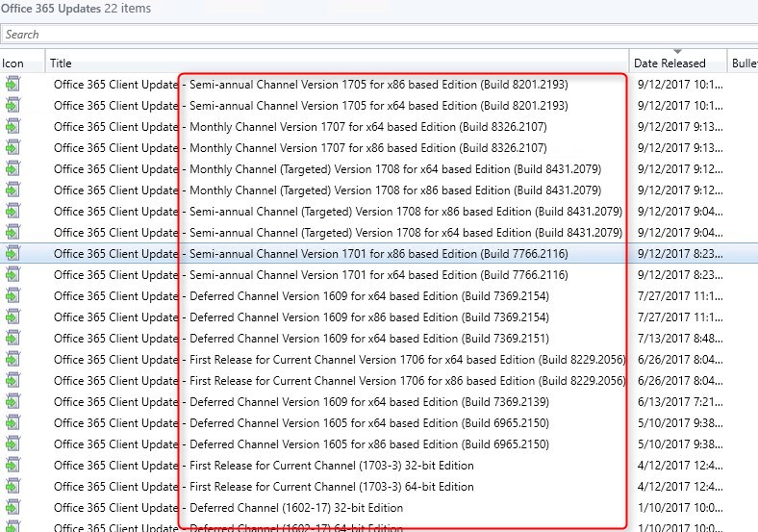Sort by the Date Released column header
The image size is (758, 532).
point(678,63)
